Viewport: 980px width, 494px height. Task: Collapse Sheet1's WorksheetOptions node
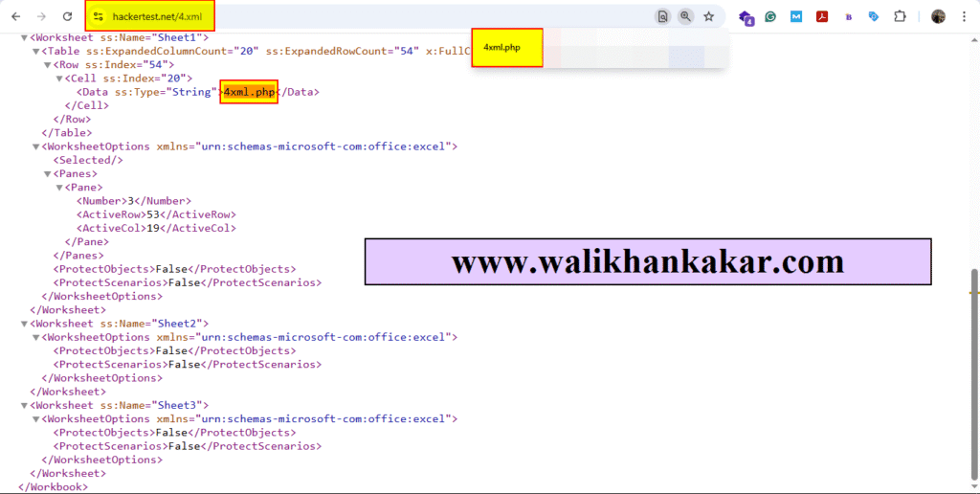pyautogui.click(x=36, y=146)
